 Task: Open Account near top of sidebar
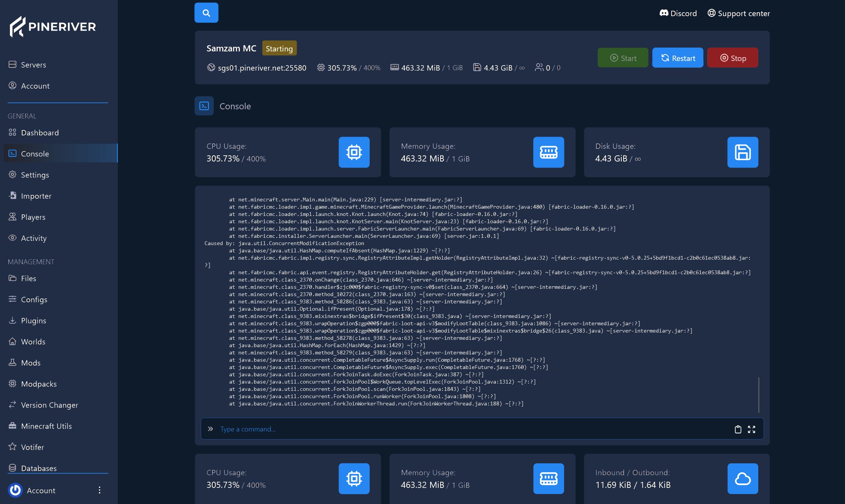35,86
